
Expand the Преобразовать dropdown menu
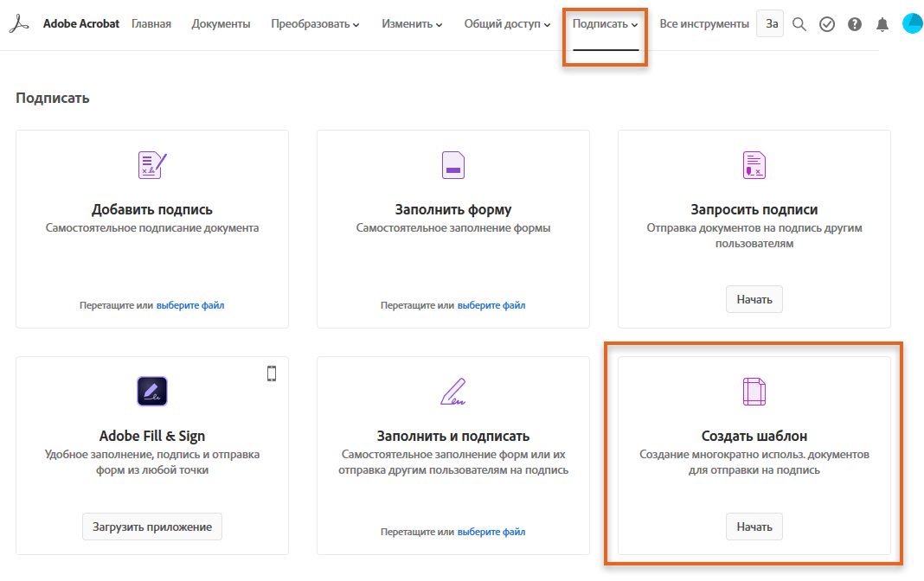[315, 24]
